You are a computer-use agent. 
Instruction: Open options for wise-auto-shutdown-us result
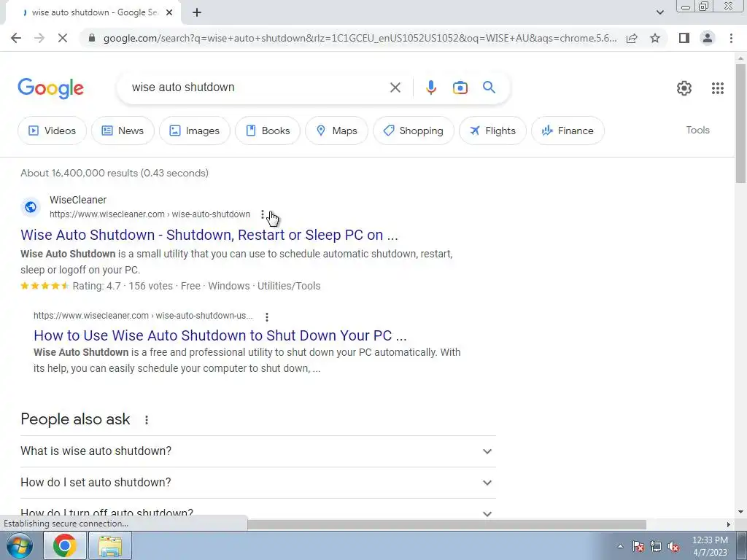[267, 316]
